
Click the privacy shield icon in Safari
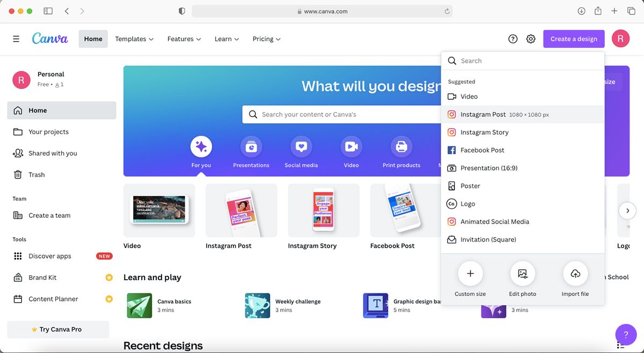click(x=182, y=11)
